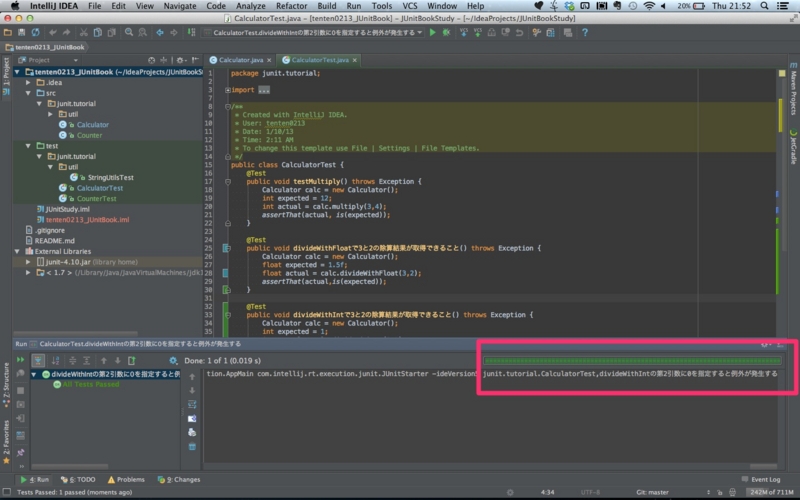The height and width of the screenshot is (500, 800).
Task: Click the Synchronize toolbar icon
Action: pos(35,33)
